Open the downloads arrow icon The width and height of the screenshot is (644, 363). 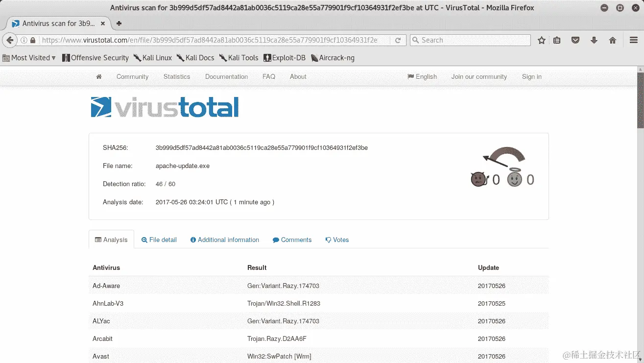tap(594, 40)
